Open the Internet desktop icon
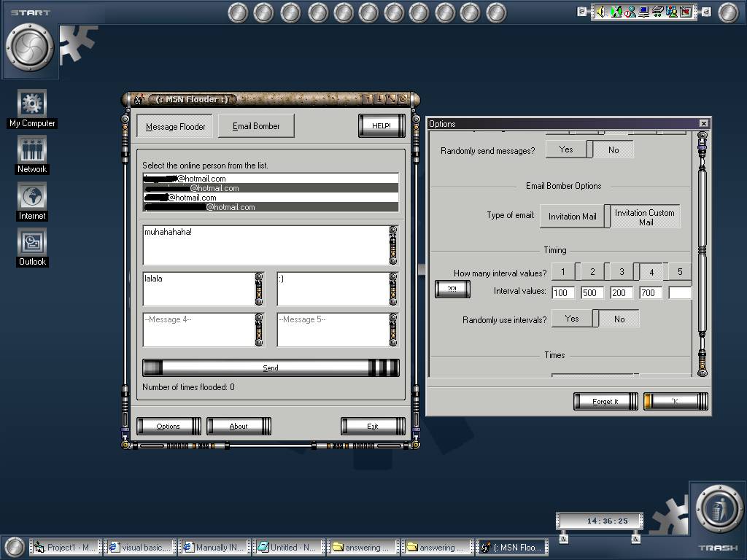This screenshot has width=747, height=560. pos(32,201)
